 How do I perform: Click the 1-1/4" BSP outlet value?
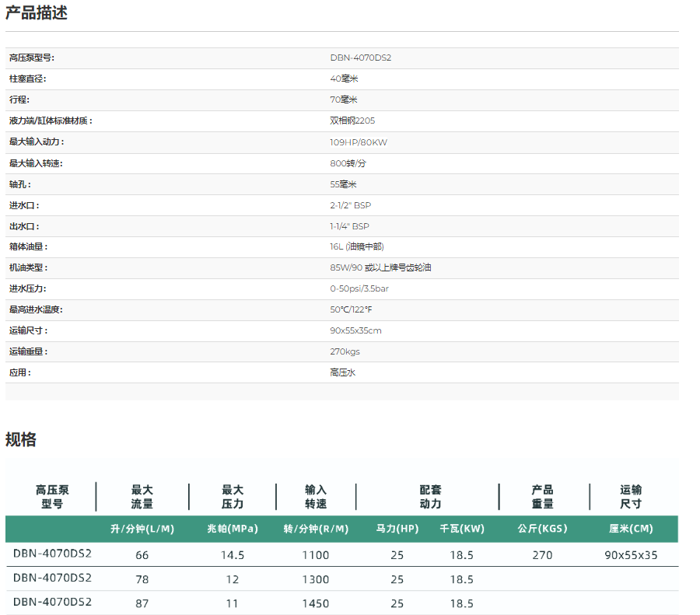(x=349, y=226)
